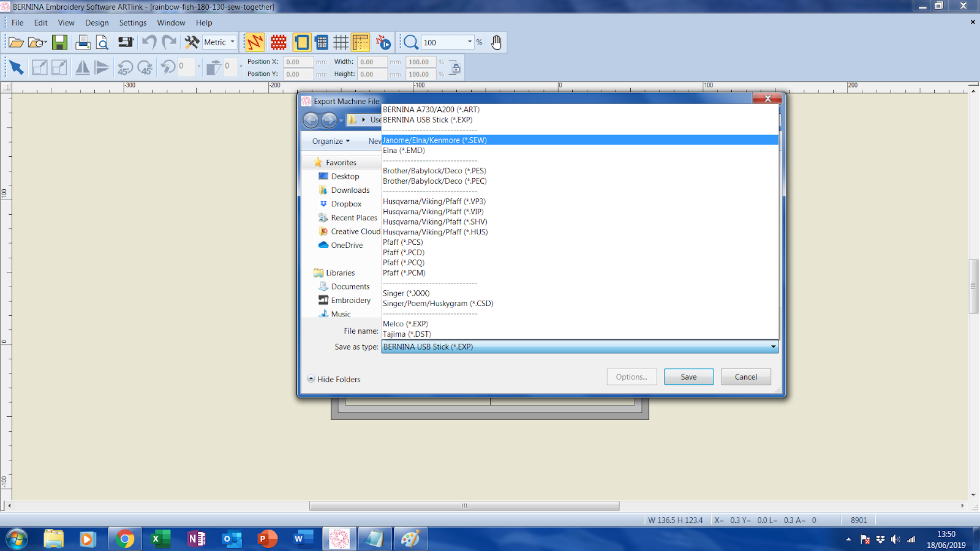Click the Redo arrow

pyautogui.click(x=169, y=42)
